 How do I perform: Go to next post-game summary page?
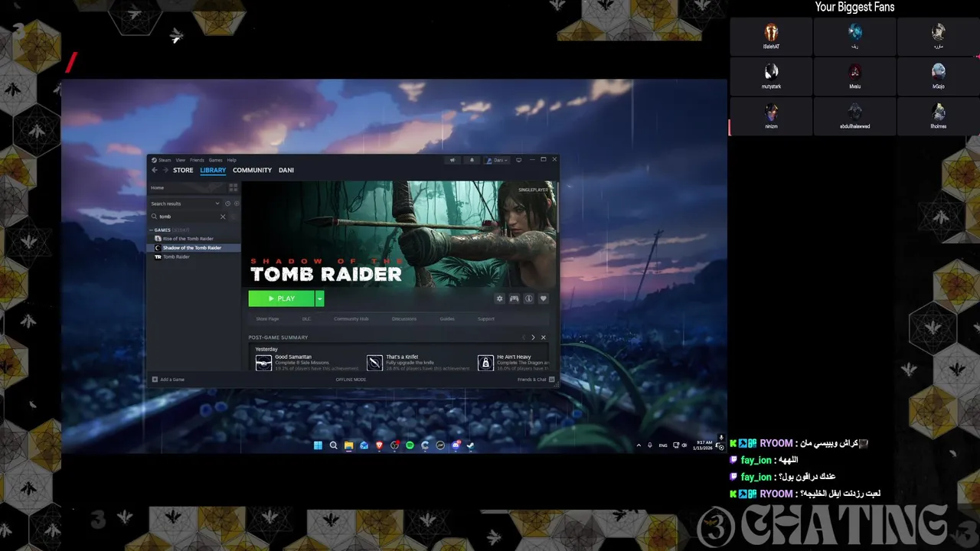pos(534,337)
